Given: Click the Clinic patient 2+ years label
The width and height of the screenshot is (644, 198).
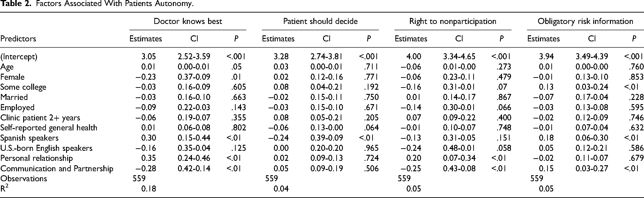Looking at the screenshot, I should [x=40, y=118].
